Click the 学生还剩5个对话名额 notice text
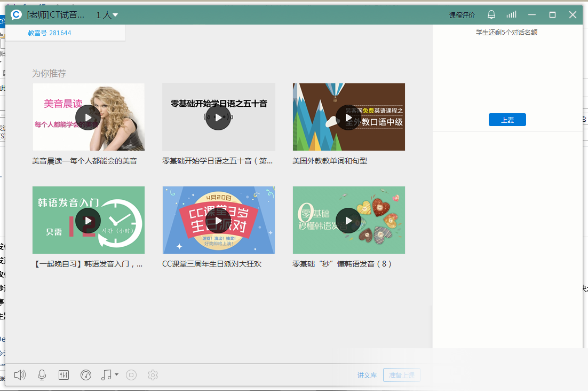The height and width of the screenshot is (391, 588). coord(506,33)
